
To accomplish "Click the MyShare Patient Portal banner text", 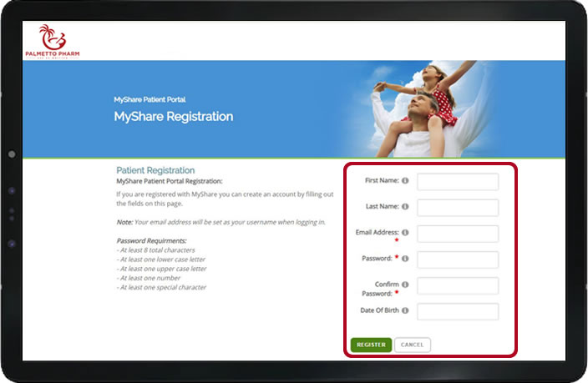I will [x=150, y=99].
